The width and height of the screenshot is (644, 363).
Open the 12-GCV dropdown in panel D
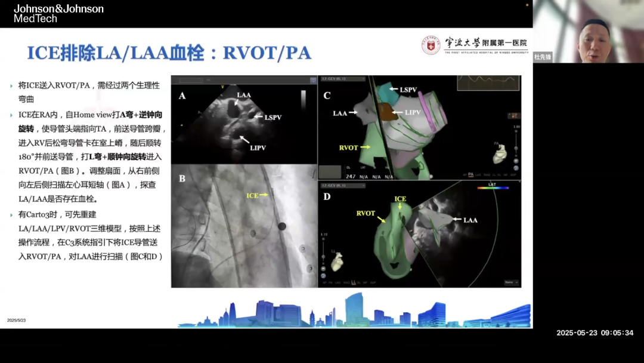[343, 186]
